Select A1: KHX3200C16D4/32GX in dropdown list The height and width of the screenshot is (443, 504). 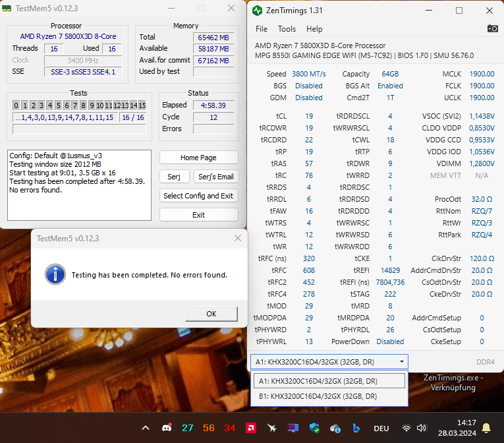(329, 381)
